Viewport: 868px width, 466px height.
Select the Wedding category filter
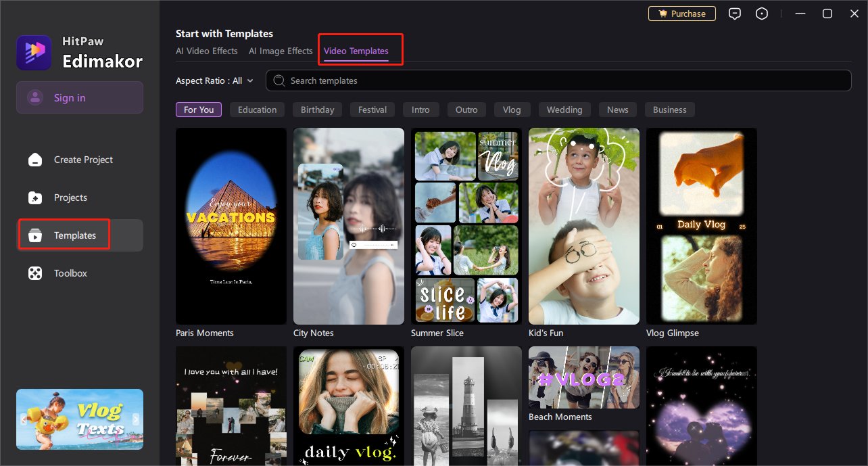[x=564, y=110]
